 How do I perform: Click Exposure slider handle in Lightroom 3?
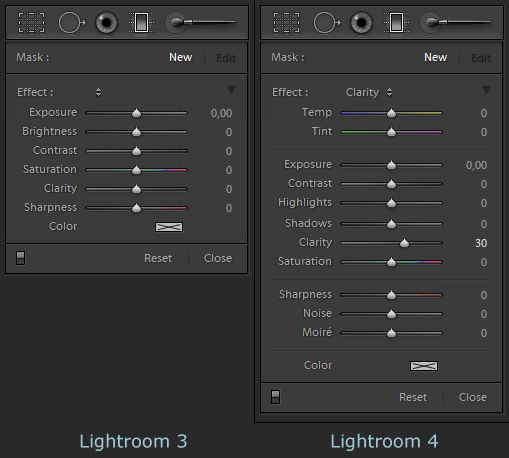[x=136, y=113]
